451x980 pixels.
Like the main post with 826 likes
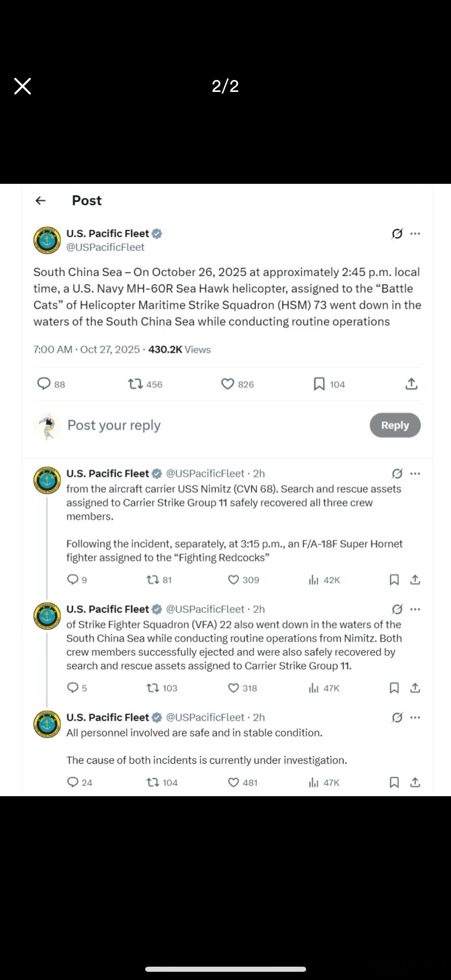[x=228, y=384]
